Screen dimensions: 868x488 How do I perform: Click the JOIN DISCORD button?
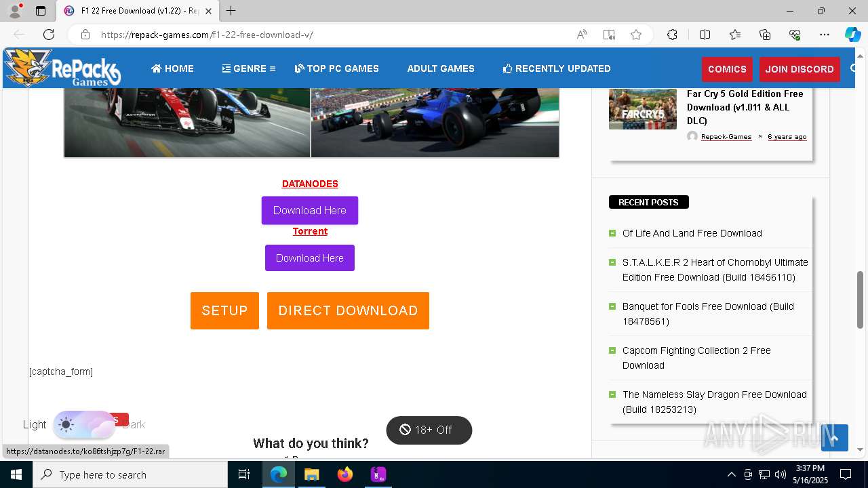click(x=800, y=69)
